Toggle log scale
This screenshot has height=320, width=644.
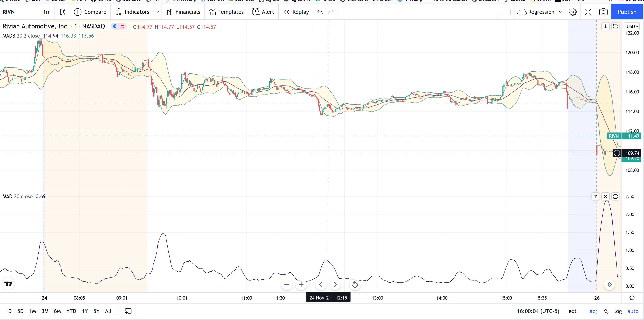pos(618,311)
